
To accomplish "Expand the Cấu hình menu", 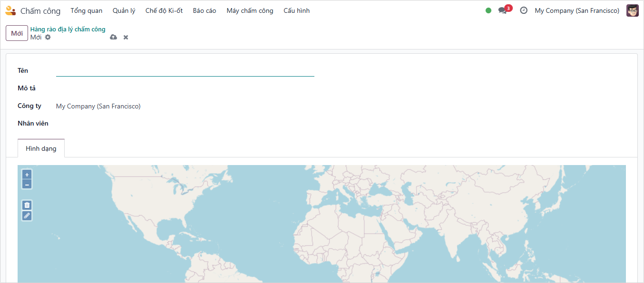I will click(296, 10).
